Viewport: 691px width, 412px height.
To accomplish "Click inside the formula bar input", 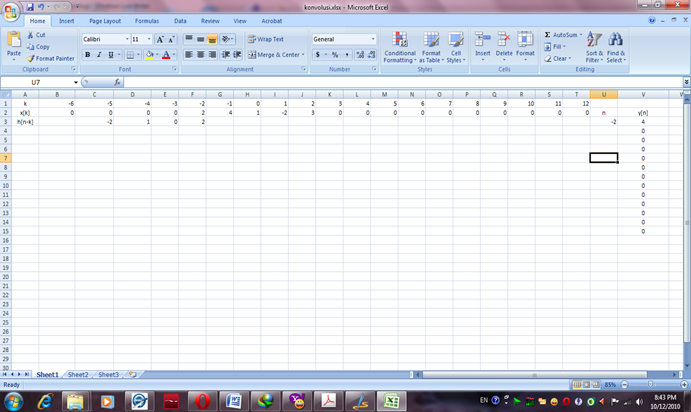I will pos(403,82).
